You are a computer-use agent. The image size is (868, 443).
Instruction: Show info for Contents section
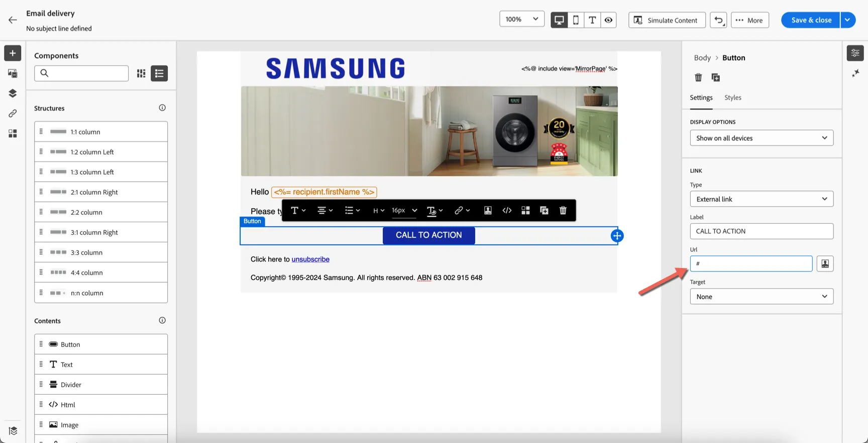pyautogui.click(x=162, y=320)
